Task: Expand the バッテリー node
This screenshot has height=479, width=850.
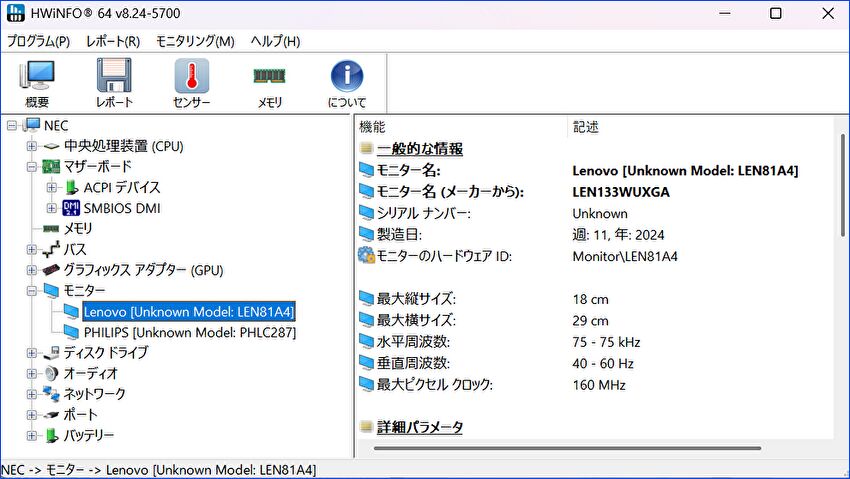Action: click(32, 435)
